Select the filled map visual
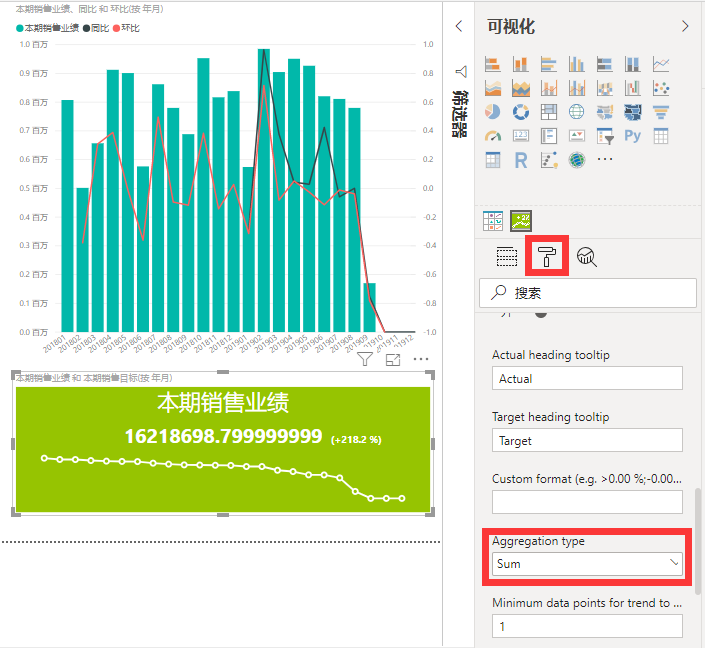The width and height of the screenshot is (705, 648). (605, 112)
